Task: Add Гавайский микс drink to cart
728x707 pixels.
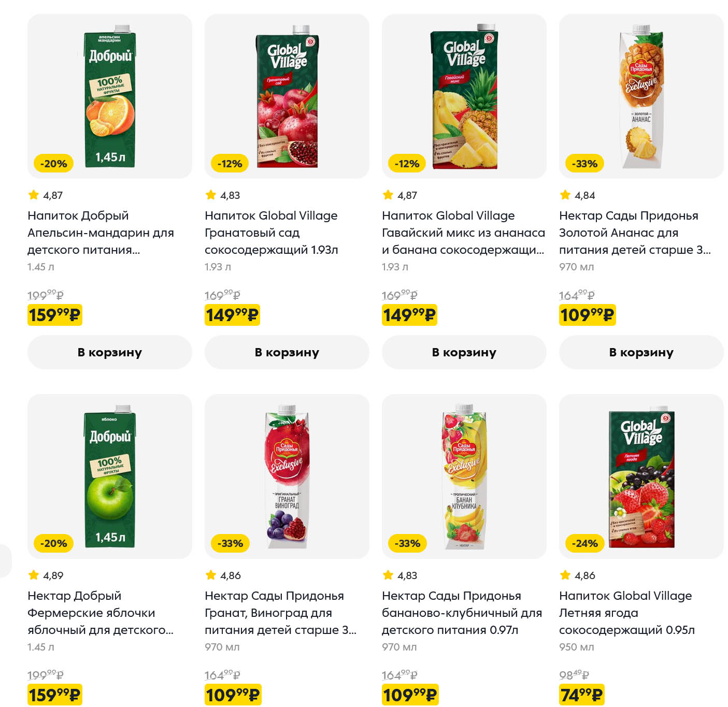Action: click(464, 352)
